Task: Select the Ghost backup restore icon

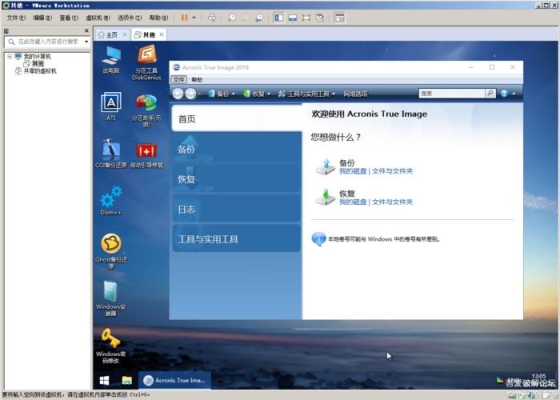Action: pyautogui.click(x=111, y=244)
